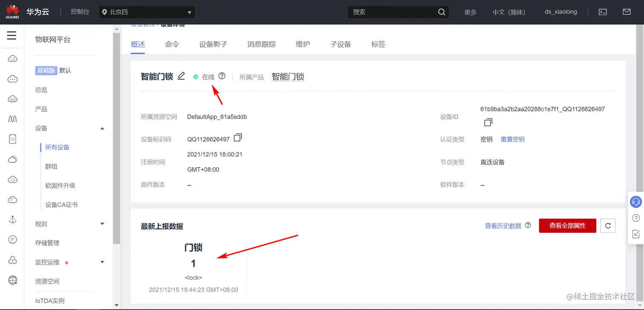Click the 物联网平台 sidebar title
The height and width of the screenshot is (310, 644).
click(x=53, y=40)
